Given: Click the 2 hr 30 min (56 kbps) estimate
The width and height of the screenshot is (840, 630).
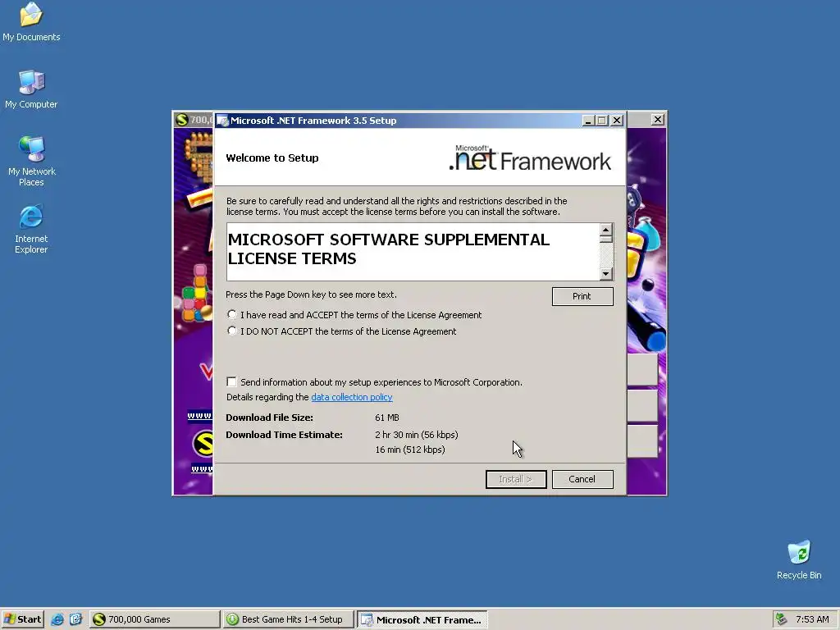Looking at the screenshot, I should click(x=417, y=435).
